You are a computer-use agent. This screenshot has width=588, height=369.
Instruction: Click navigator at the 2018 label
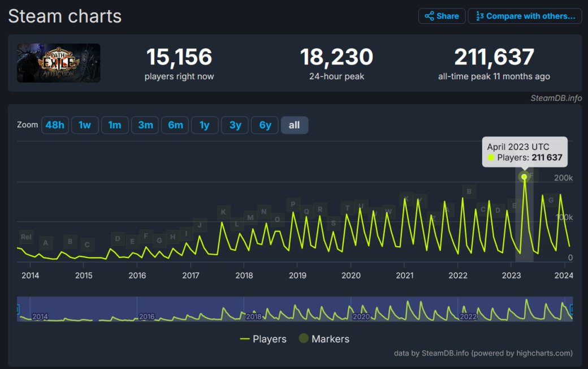253,316
